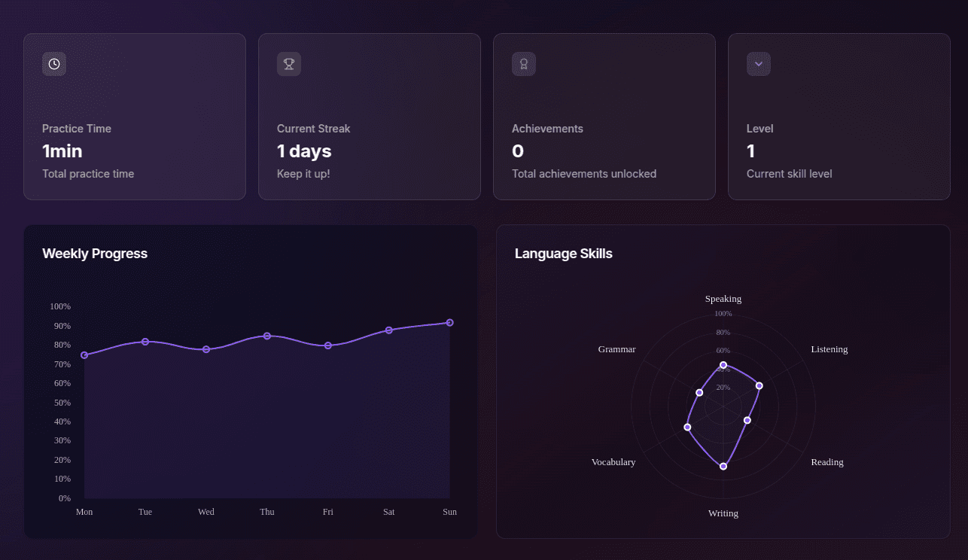
Task: Click the Grammar label on the radar chart
Action: coord(616,349)
